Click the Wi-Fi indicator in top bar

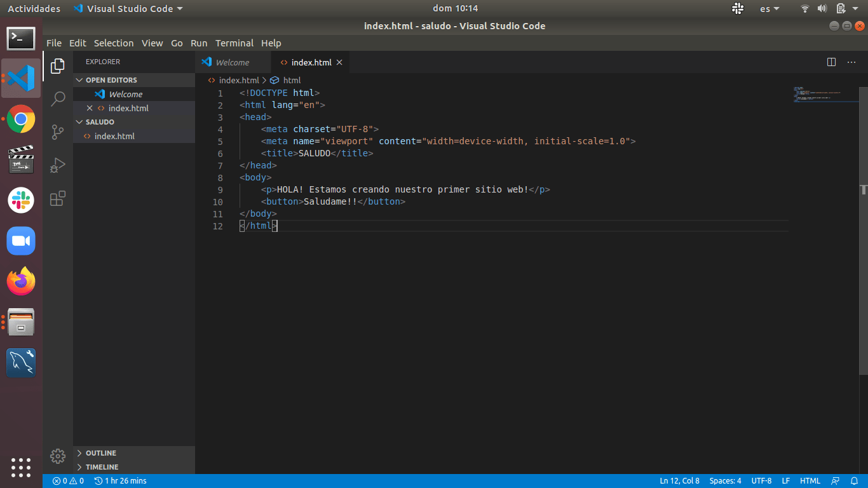[x=804, y=8]
